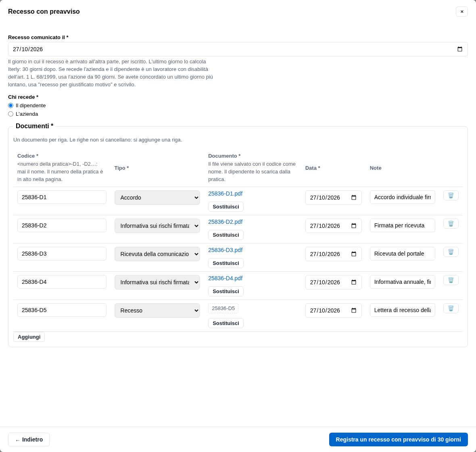Register the withdrawal with 30 days notice
The height and width of the screenshot is (452, 476).
pos(398,440)
